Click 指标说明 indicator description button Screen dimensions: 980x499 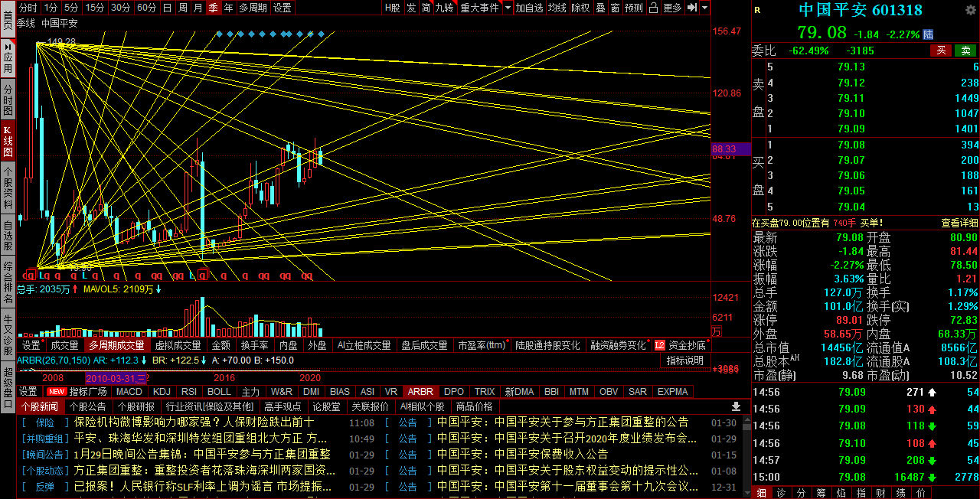[x=684, y=360]
